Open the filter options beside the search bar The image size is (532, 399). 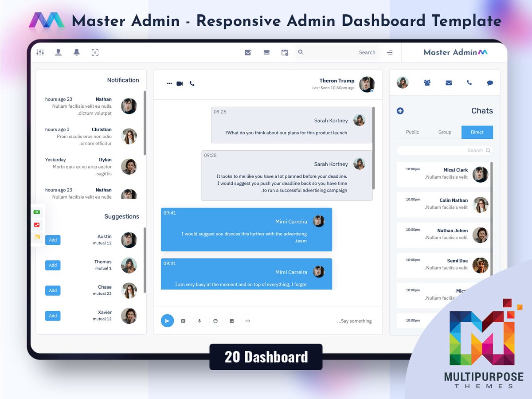coord(390,52)
